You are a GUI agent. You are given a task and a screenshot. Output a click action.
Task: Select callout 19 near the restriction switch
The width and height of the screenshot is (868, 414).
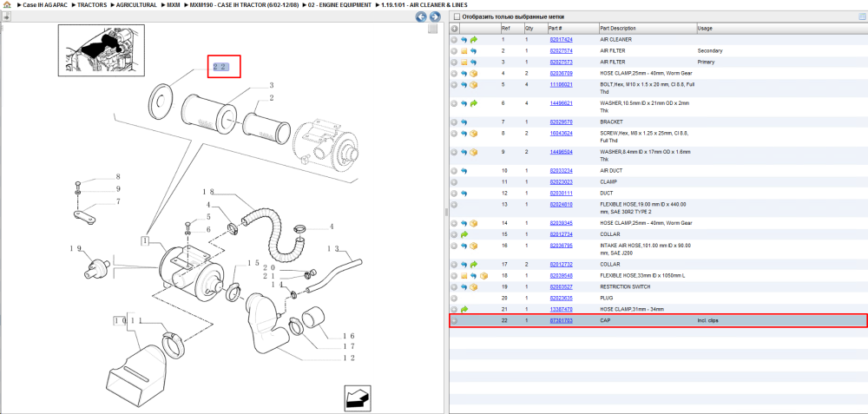coord(76,248)
